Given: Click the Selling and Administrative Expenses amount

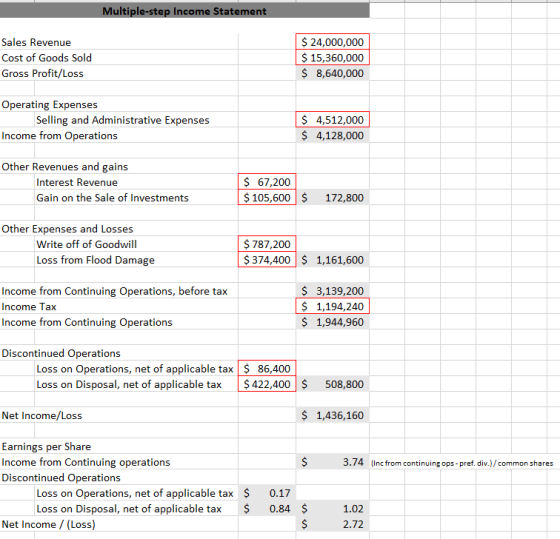Looking at the screenshot, I should click(x=332, y=120).
